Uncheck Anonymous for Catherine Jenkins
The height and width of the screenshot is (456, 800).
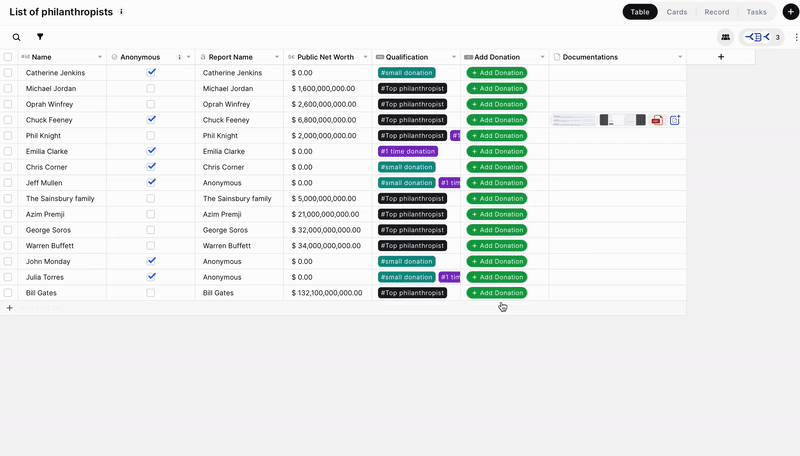coord(151,72)
